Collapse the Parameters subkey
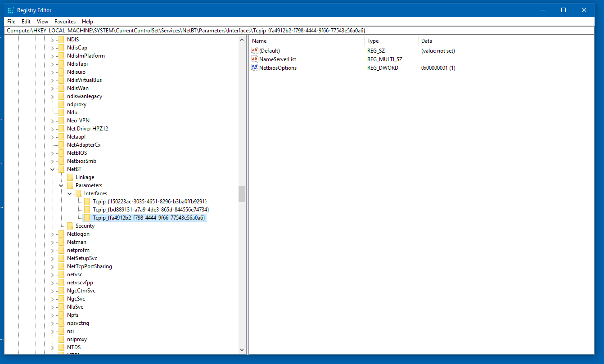Screen dimensions: 604x364 pyautogui.click(x=61, y=185)
